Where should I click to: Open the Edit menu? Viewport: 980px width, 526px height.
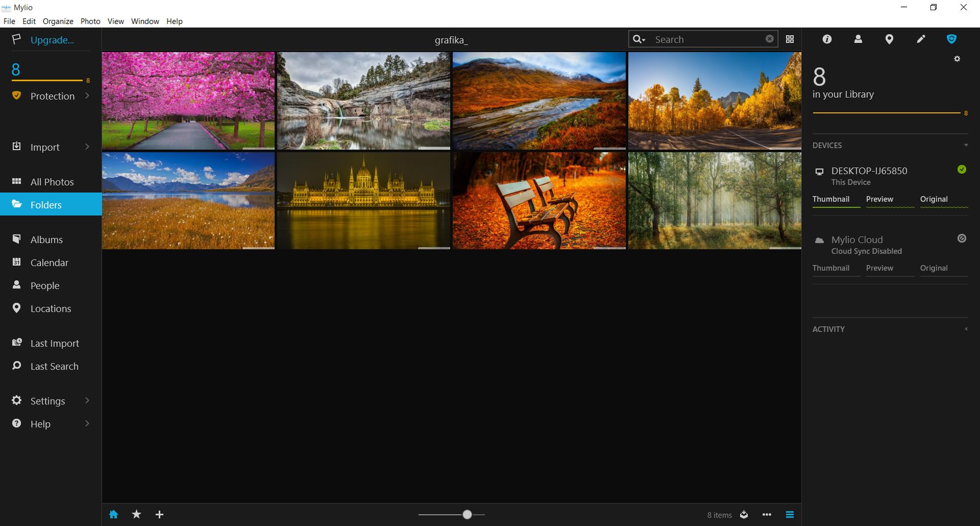click(29, 21)
